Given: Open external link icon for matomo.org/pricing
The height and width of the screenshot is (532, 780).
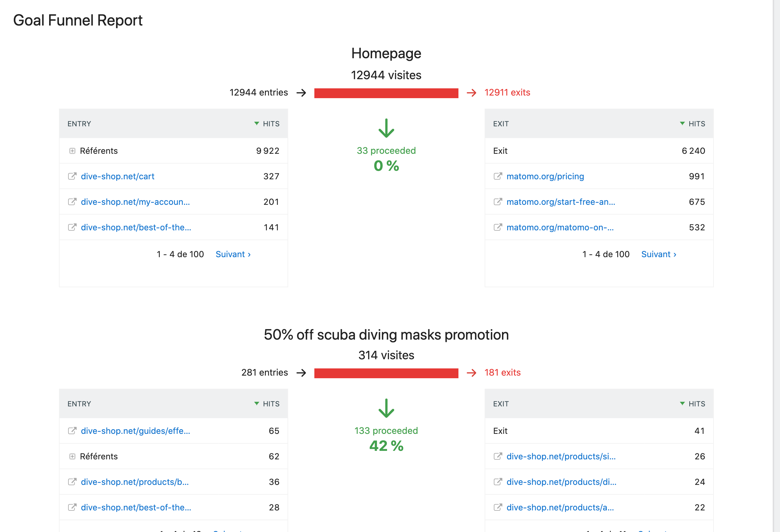Looking at the screenshot, I should [x=498, y=176].
